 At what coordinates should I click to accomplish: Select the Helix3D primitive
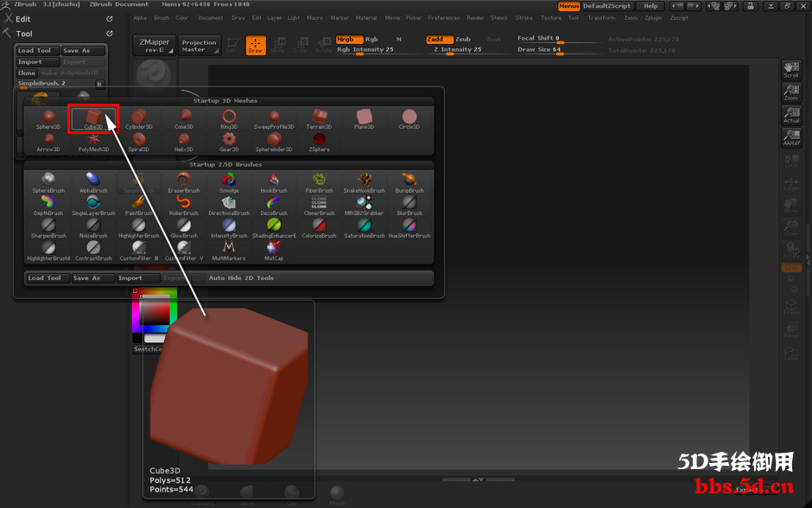184,142
